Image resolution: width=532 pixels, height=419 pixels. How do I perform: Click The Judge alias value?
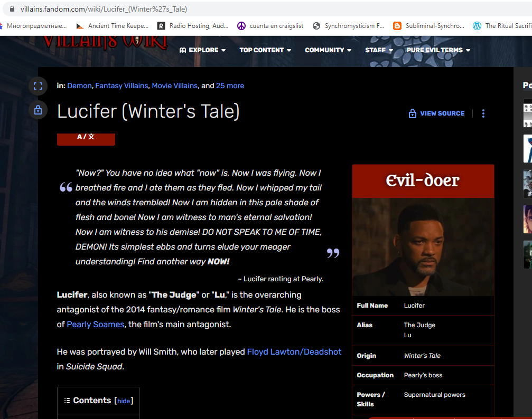click(419, 325)
